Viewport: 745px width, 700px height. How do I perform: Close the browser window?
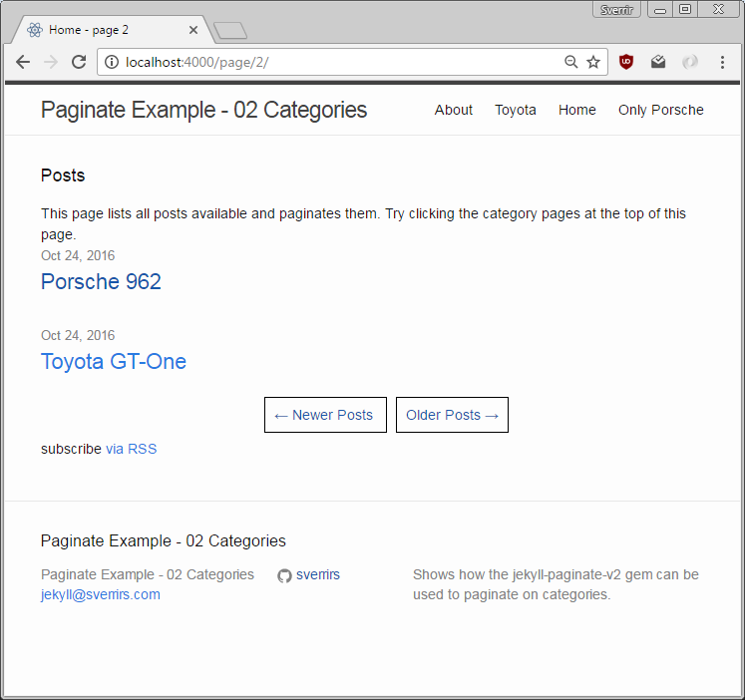point(718,10)
